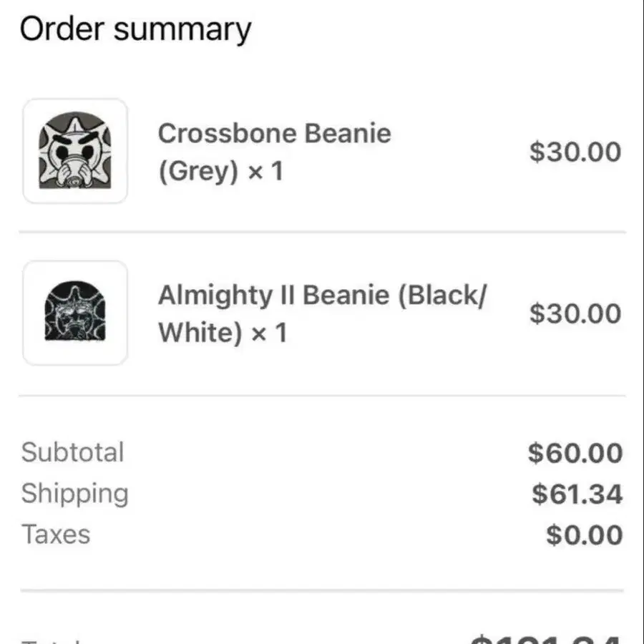The width and height of the screenshot is (644, 644).
Task: Click the Crossbone Beanie product thumbnail
Action: click(x=75, y=151)
